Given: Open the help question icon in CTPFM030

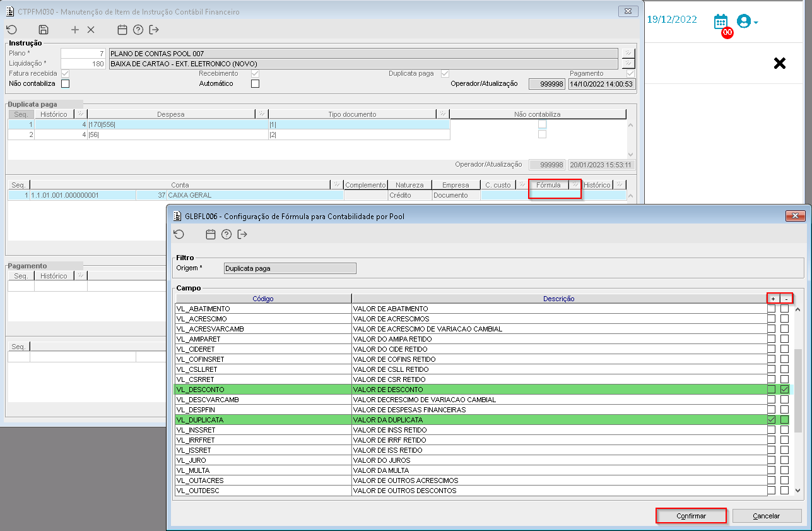Looking at the screenshot, I should [138, 30].
